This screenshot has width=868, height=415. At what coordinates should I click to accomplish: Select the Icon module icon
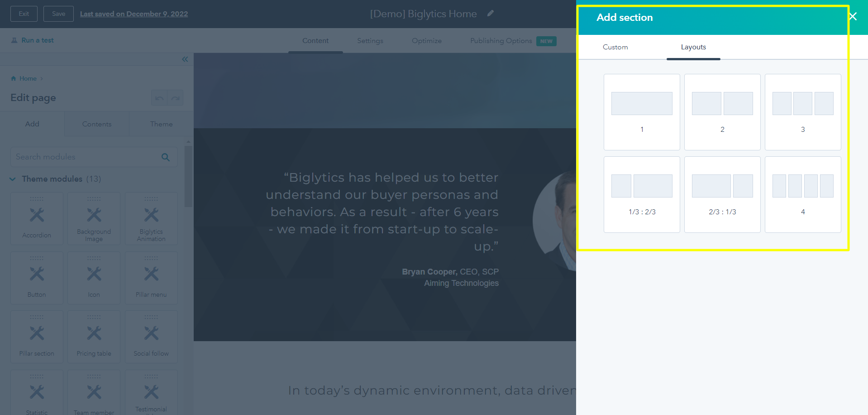[94, 274]
